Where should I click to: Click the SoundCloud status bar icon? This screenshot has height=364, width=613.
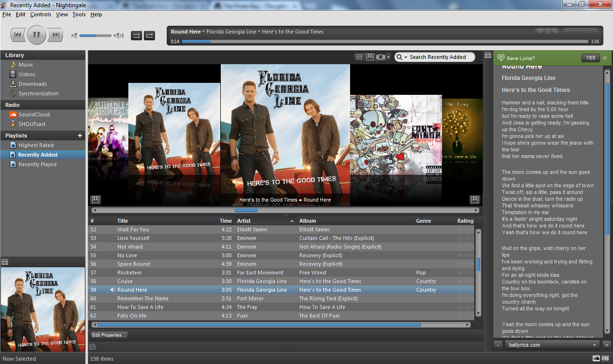(596, 358)
